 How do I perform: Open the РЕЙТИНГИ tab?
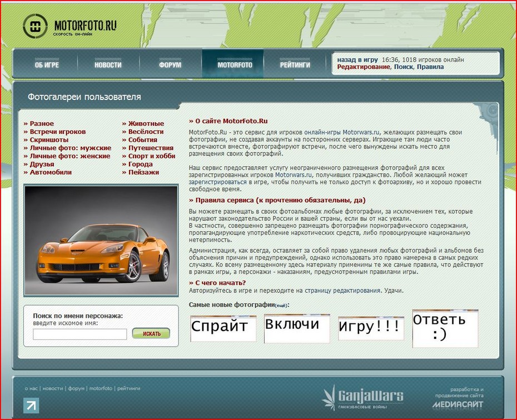click(x=295, y=65)
